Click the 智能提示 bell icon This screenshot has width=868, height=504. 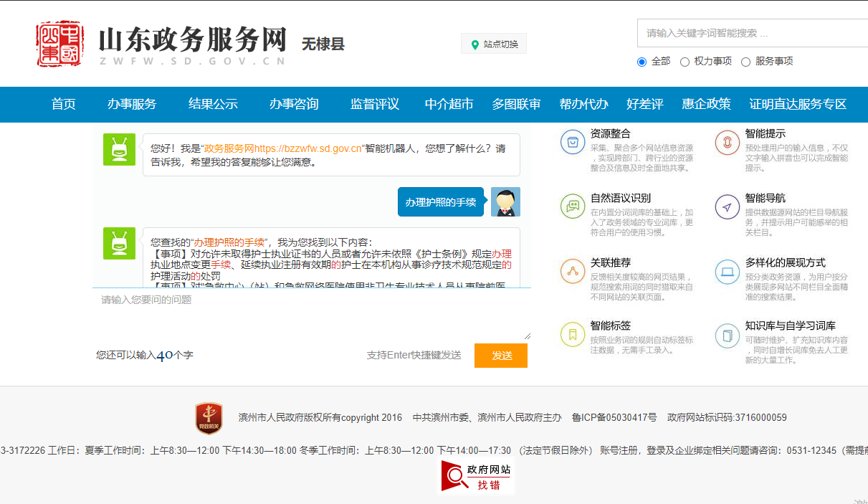tap(727, 142)
